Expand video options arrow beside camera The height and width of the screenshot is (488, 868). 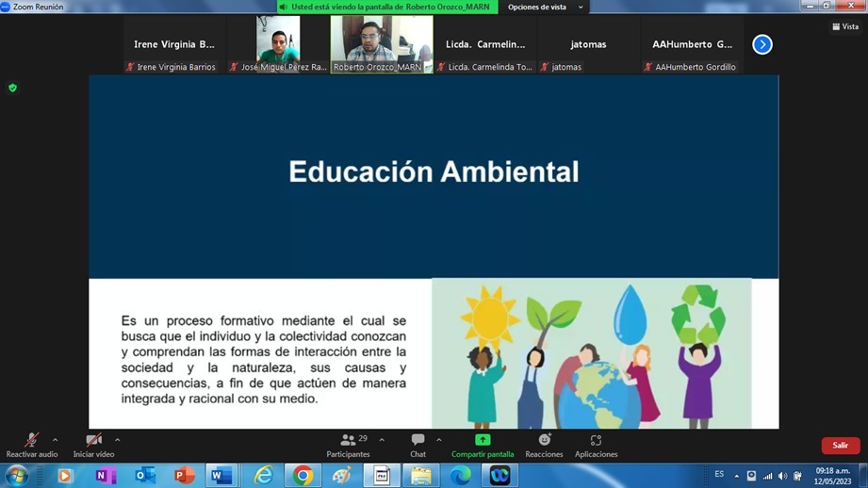118,440
